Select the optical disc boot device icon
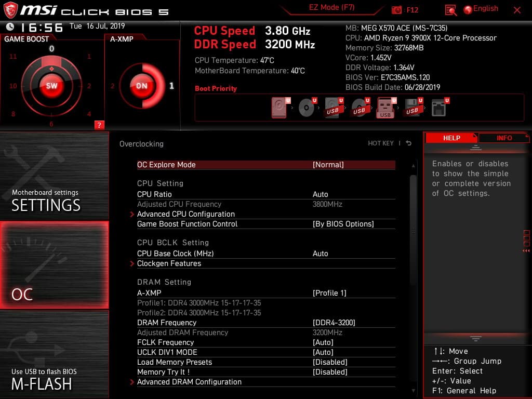Image resolution: width=532 pixels, height=399 pixels. coord(308,108)
